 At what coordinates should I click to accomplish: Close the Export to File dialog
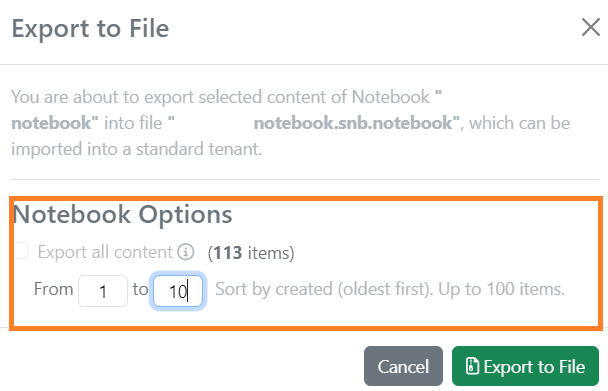click(x=591, y=28)
